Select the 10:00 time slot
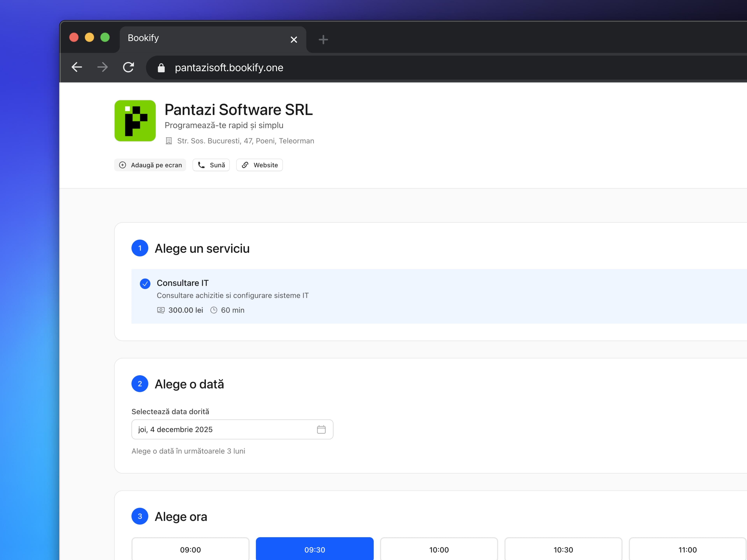This screenshot has height=560, width=747. (439, 549)
